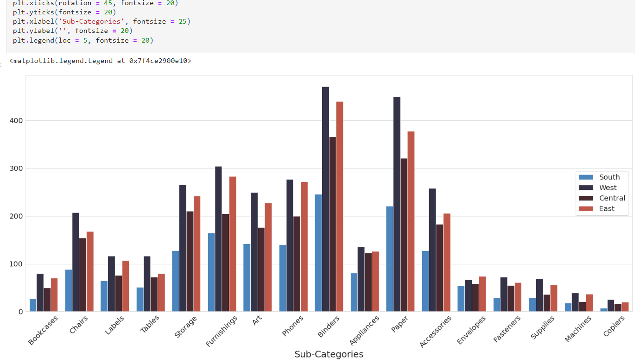Click the Central brown swatch in the legend
Image resolution: width=640 pixels, height=364 pixels.
point(586,198)
